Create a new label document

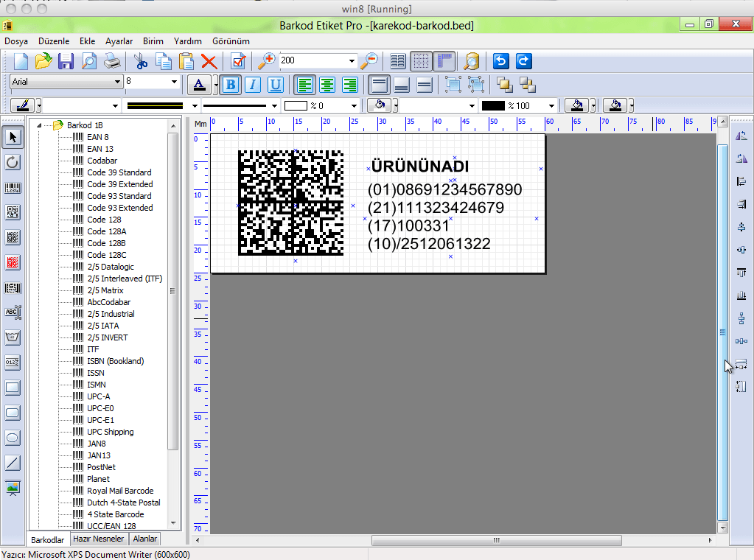pyautogui.click(x=21, y=61)
